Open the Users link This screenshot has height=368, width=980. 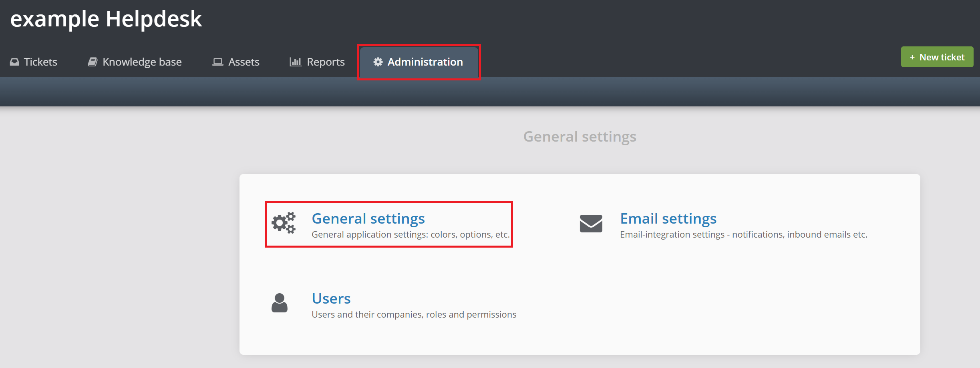(x=331, y=299)
